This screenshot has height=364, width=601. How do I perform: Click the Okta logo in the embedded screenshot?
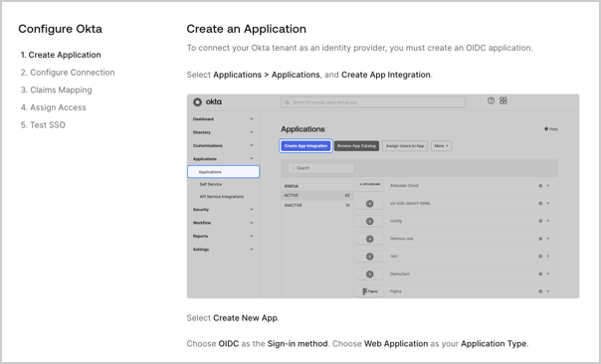[x=207, y=101]
